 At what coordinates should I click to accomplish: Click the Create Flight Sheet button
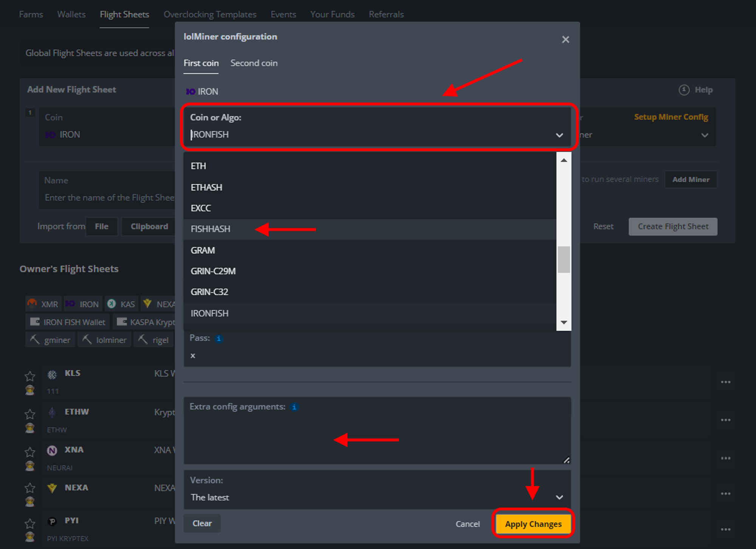(673, 226)
